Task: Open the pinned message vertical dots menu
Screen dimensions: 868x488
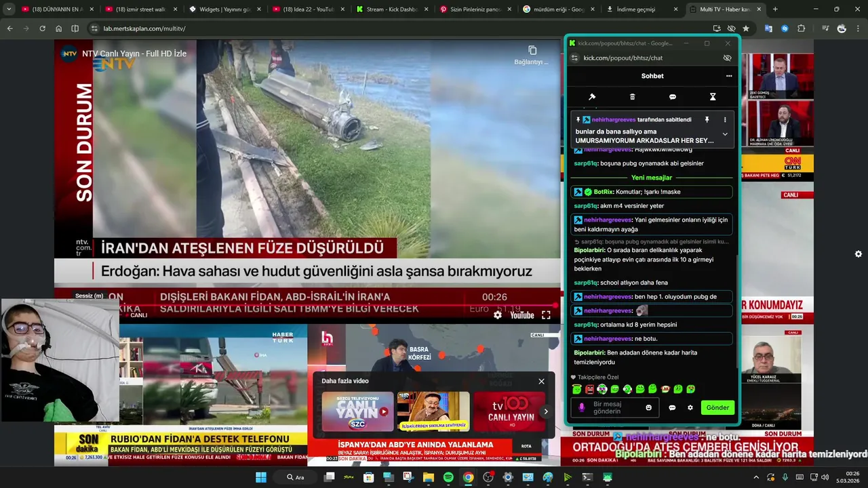Action: pos(724,120)
